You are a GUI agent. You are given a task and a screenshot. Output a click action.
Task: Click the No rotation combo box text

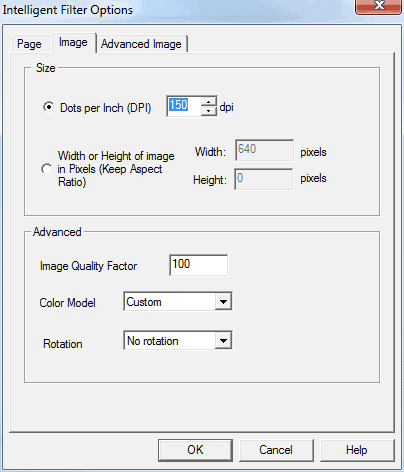153,341
